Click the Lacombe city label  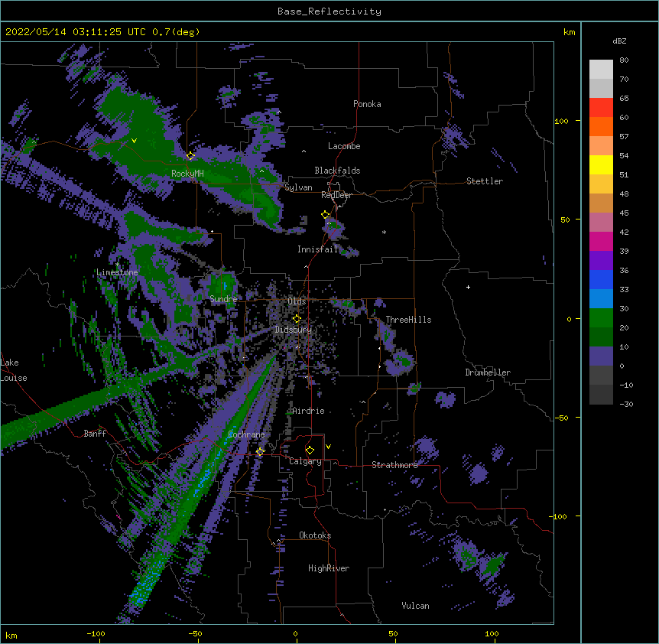click(344, 146)
